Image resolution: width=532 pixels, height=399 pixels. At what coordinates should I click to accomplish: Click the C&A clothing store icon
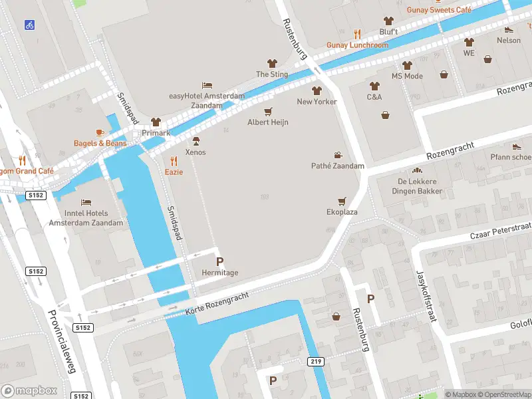pos(374,86)
